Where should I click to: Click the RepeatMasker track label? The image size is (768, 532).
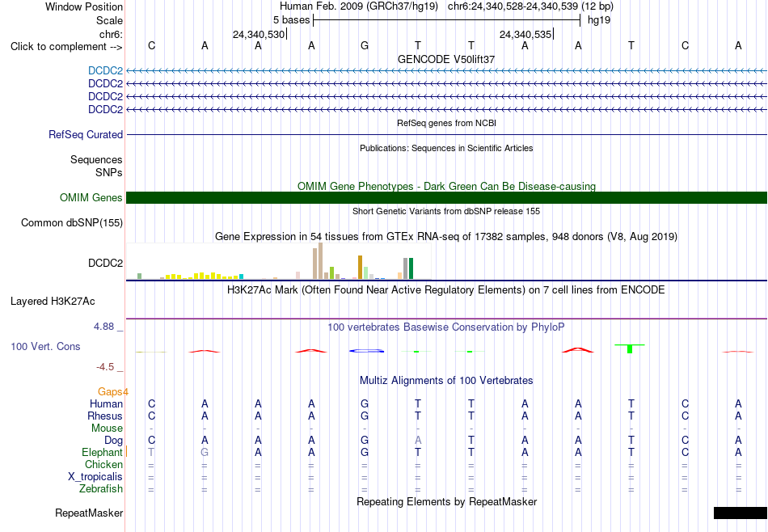[x=89, y=513]
